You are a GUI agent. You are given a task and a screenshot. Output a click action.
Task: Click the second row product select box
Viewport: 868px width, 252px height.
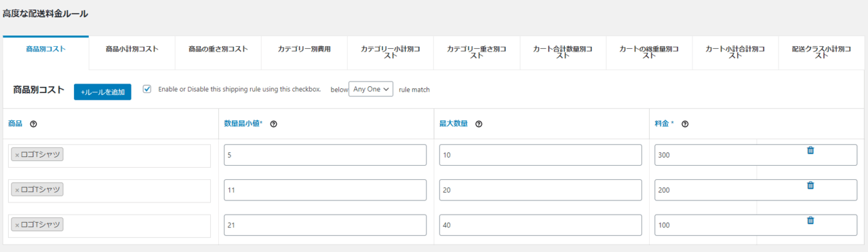(110, 191)
